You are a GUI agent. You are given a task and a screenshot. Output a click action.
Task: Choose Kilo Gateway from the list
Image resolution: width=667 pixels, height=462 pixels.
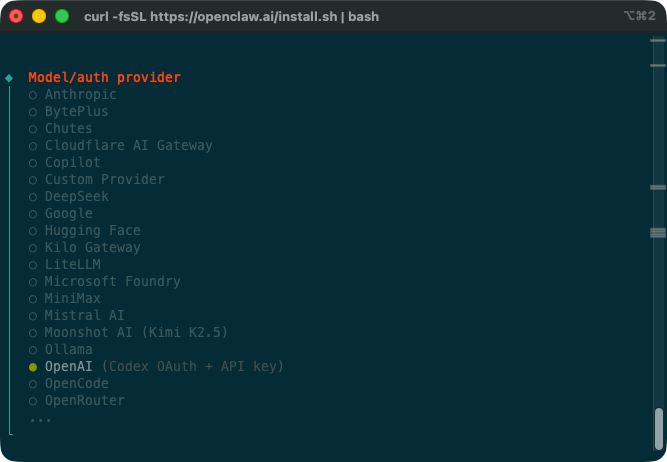(92, 248)
